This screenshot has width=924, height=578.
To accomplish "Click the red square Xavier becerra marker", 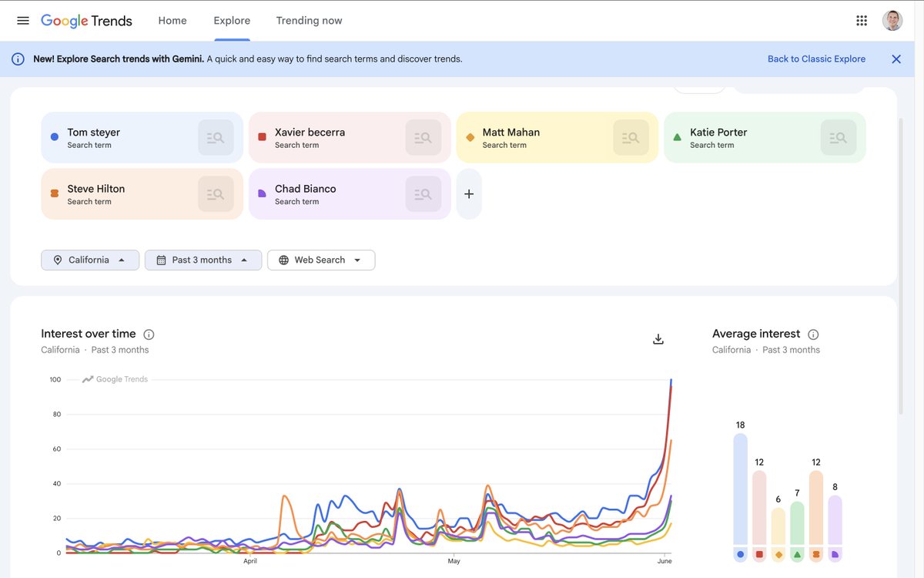I will [x=262, y=137].
